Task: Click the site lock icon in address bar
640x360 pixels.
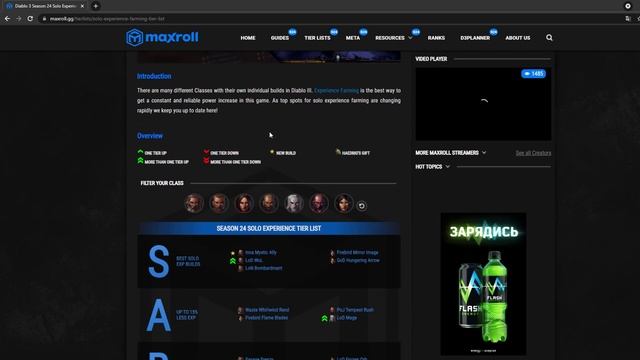Action: (44, 19)
